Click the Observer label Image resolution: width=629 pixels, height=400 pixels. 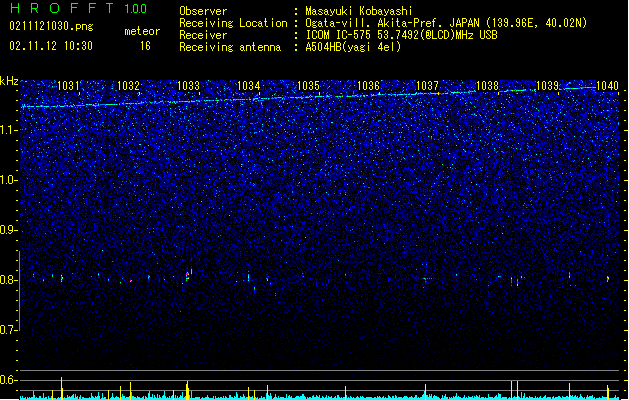click(x=203, y=11)
